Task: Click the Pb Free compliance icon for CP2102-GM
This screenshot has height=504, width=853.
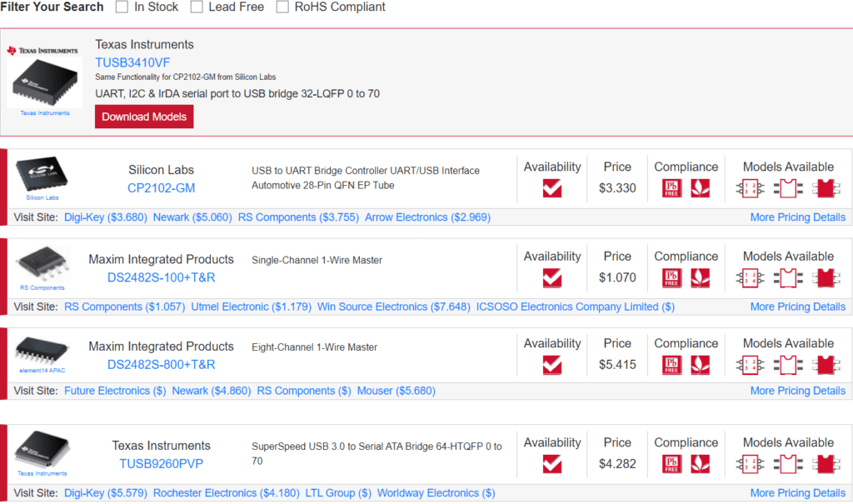Action: (671, 188)
